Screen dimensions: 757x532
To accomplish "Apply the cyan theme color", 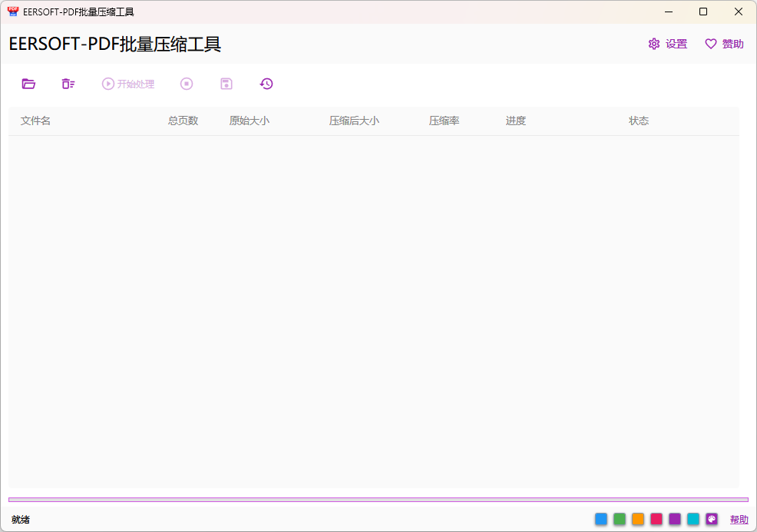I will [x=693, y=519].
